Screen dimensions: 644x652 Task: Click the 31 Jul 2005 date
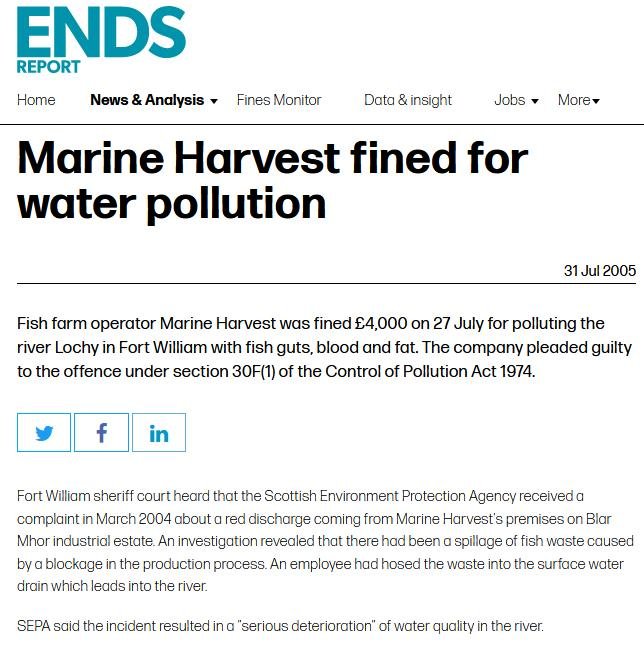pyautogui.click(x=599, y=271)
